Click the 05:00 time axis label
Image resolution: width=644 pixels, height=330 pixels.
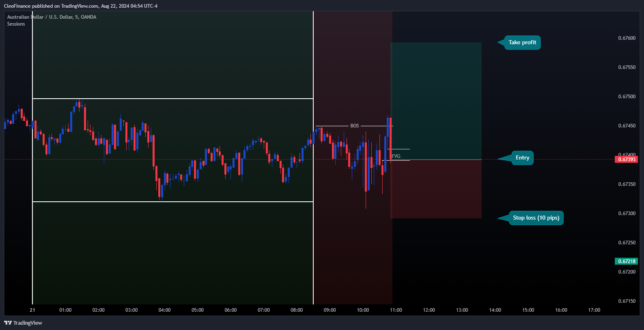[x=198, y=310]
